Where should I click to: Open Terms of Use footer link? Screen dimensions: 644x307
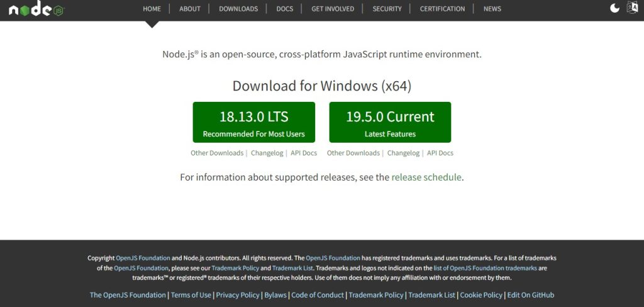click(191, 295)
